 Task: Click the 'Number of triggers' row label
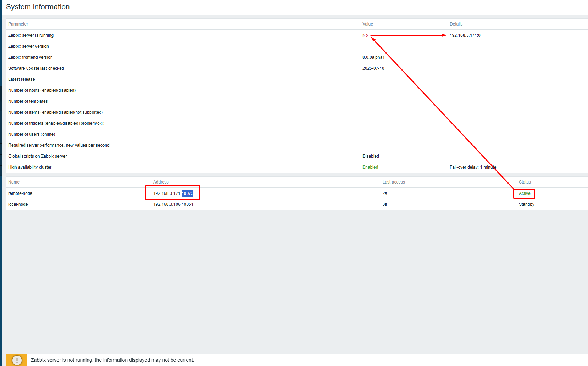click(x=56, y=123)
